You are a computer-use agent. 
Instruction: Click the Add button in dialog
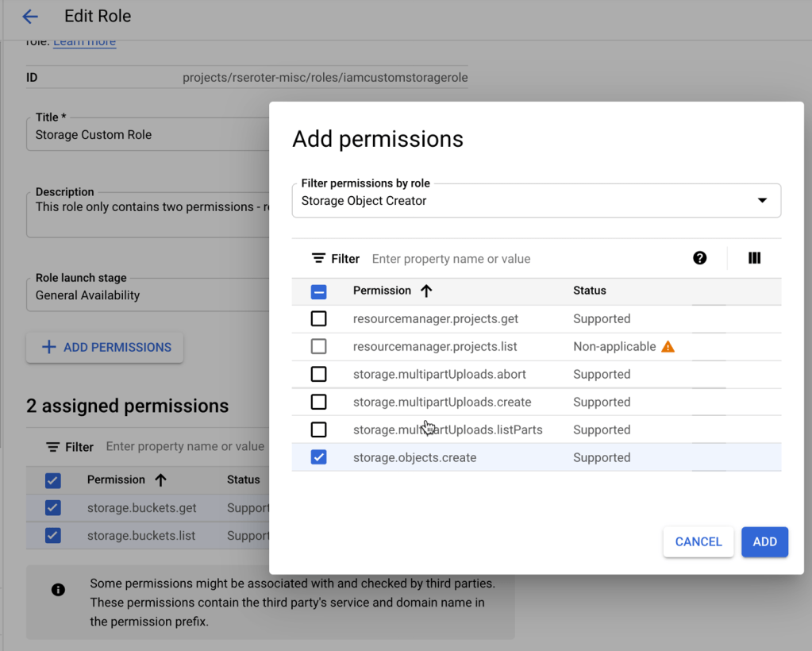click(764, 541)
